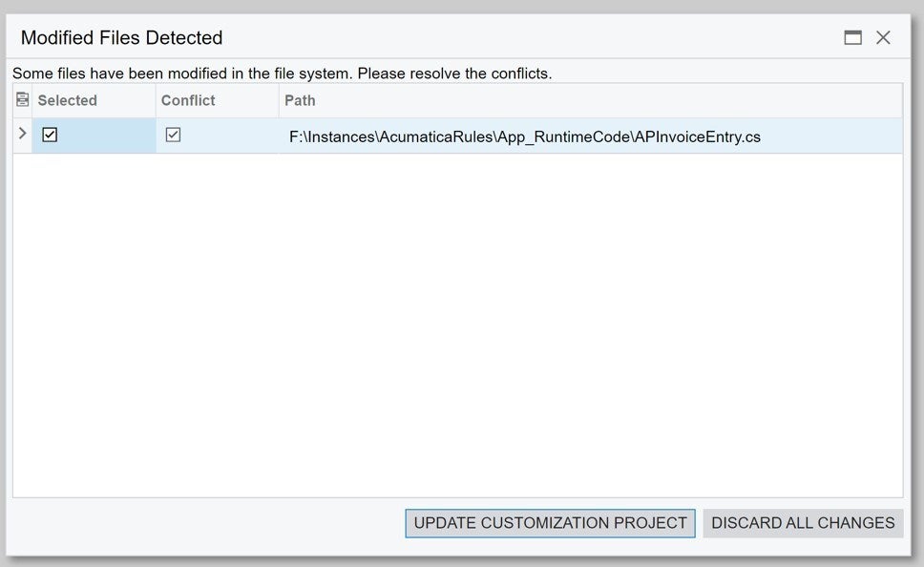
Task: Sort by the Selected column header
Action: point(67,100)
